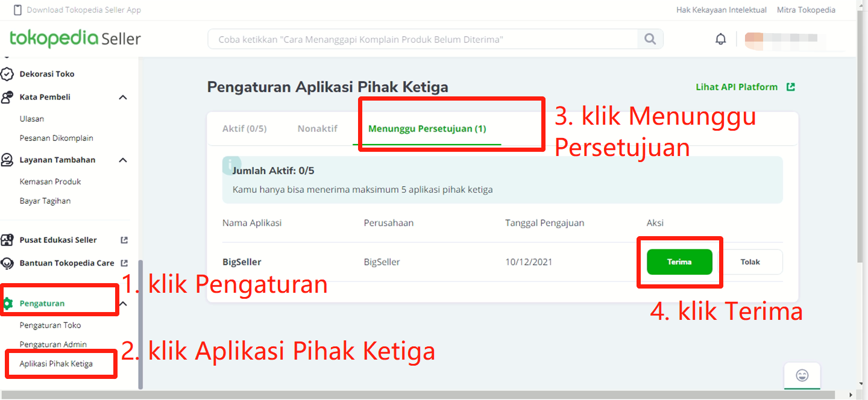868x400 pixels.
Task: Click the Tanggal Pengajuan column header
Action: tap(544, 223)
